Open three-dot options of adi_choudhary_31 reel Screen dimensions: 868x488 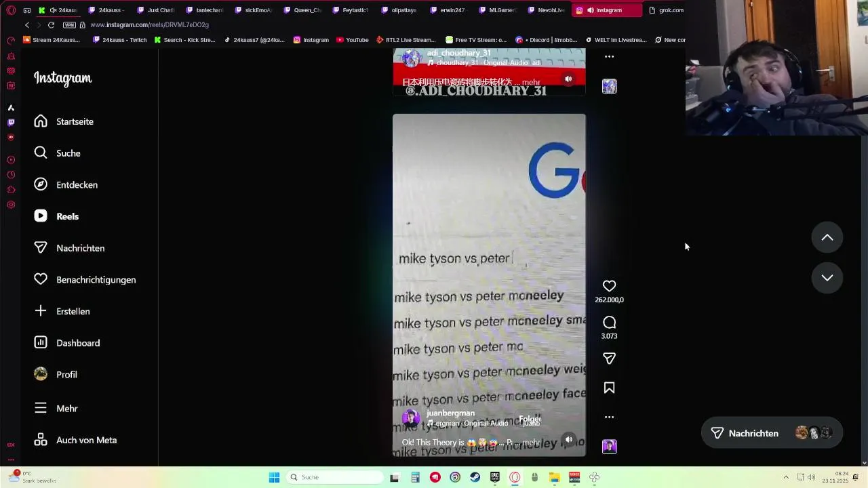pos(609,57)
